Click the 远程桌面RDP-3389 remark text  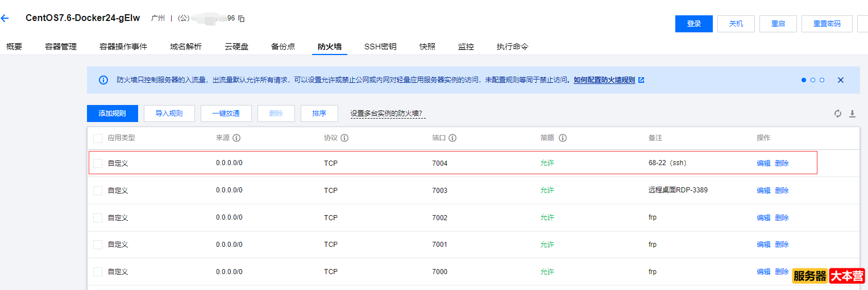point(678,191)
